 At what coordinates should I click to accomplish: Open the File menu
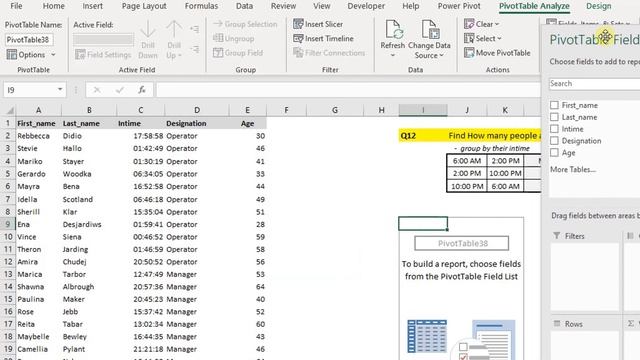[16, 6]
